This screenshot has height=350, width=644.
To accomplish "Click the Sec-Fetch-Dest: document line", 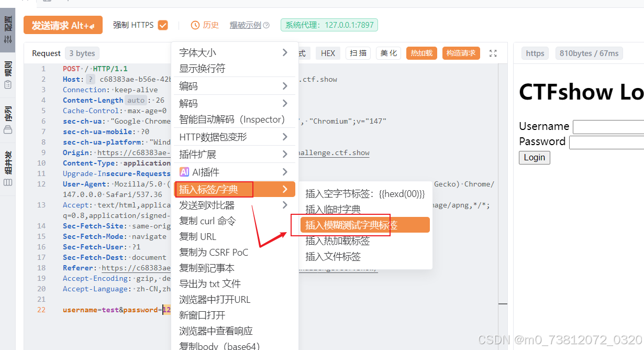I will click(x=115, y=257).
